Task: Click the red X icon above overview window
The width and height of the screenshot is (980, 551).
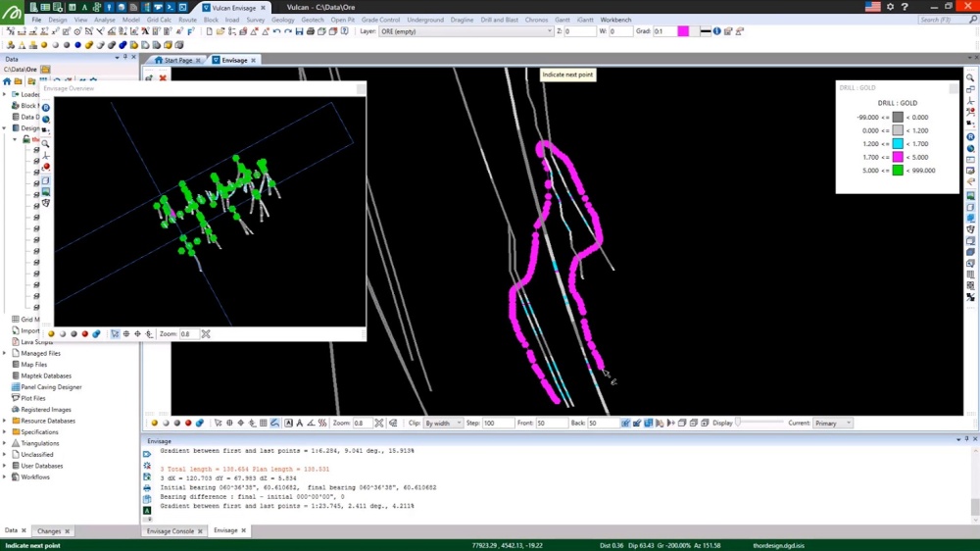Action: click(163, 78)
